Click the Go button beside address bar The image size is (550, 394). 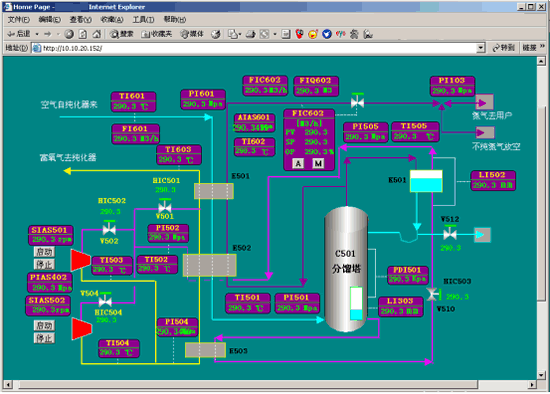(x=503, y=48)
